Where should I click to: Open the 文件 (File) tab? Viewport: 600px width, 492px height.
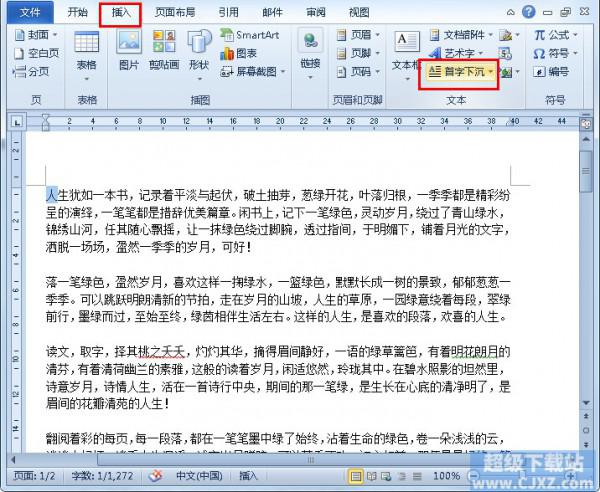coord(30,13)
